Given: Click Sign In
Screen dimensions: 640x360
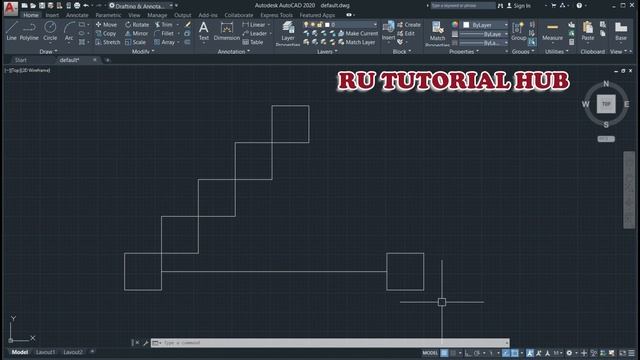Looking at the screenshot, I should pos(518,6).
